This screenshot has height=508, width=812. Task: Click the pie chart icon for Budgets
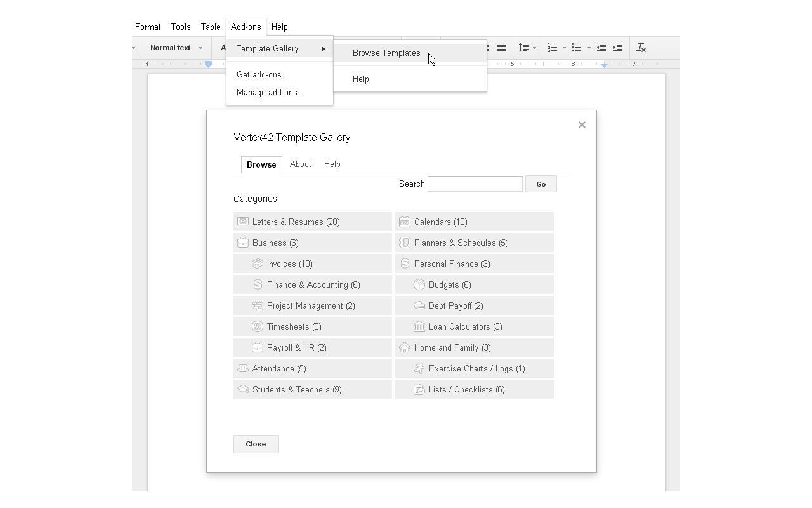pos(419,284)
